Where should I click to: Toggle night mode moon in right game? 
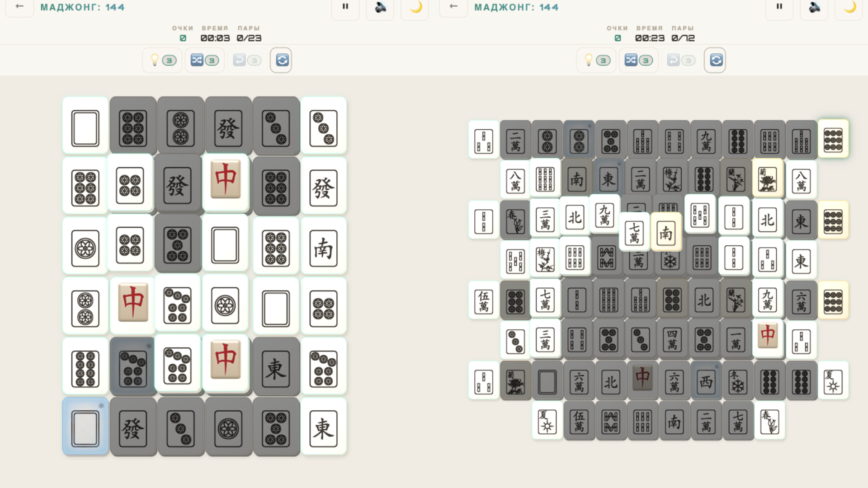click(849, 7)
